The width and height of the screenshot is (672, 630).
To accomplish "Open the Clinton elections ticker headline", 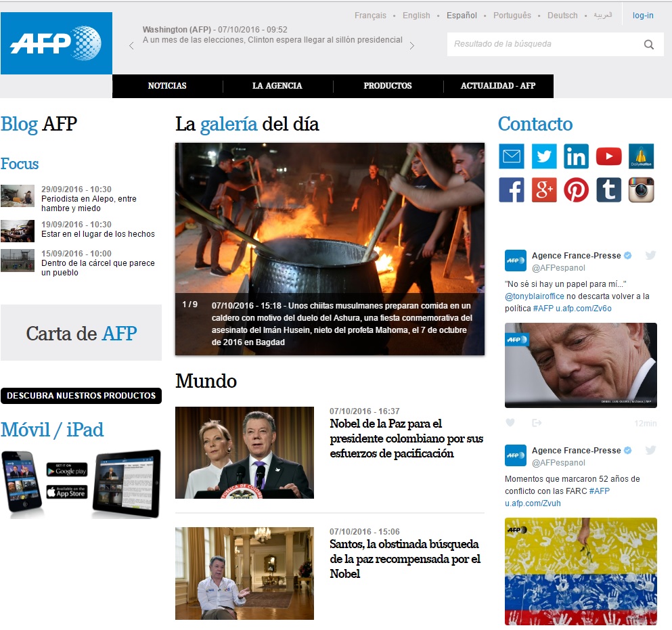I will tap(273, 40).
